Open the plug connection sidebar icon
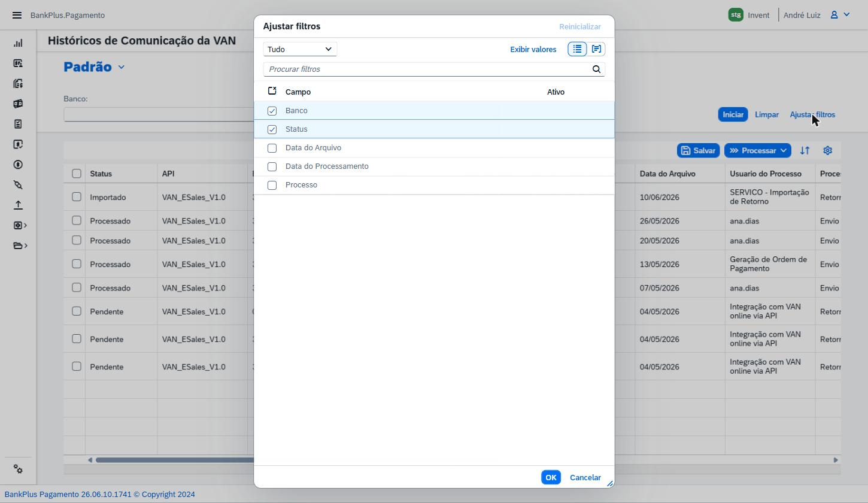This screenshot has width=868, height=503. tap(18, 185)
